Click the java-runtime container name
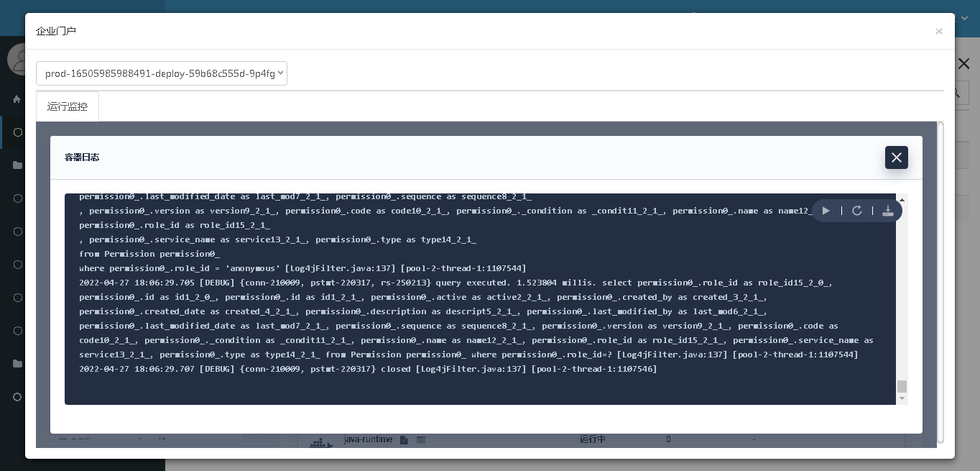 tap(368, 439)
